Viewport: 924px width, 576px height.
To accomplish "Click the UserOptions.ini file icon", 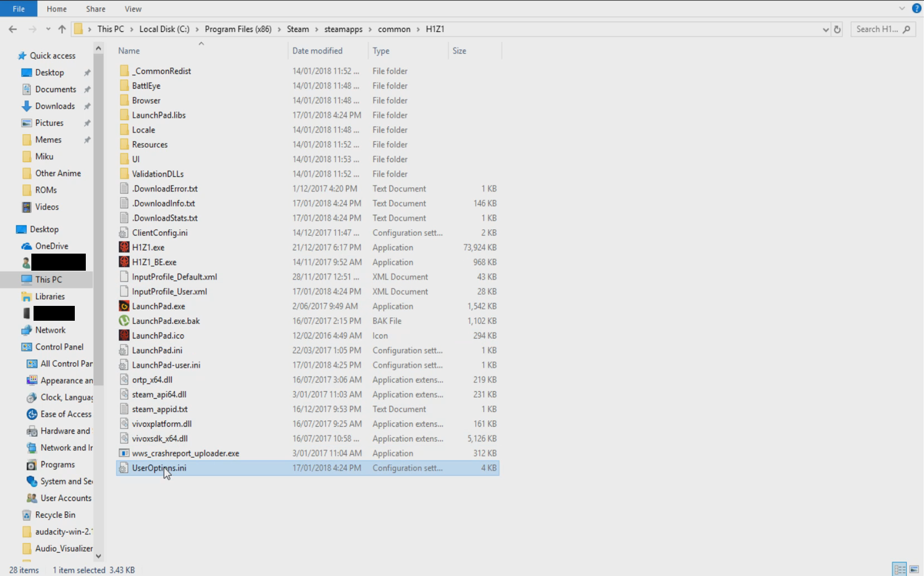I will 124,468.
